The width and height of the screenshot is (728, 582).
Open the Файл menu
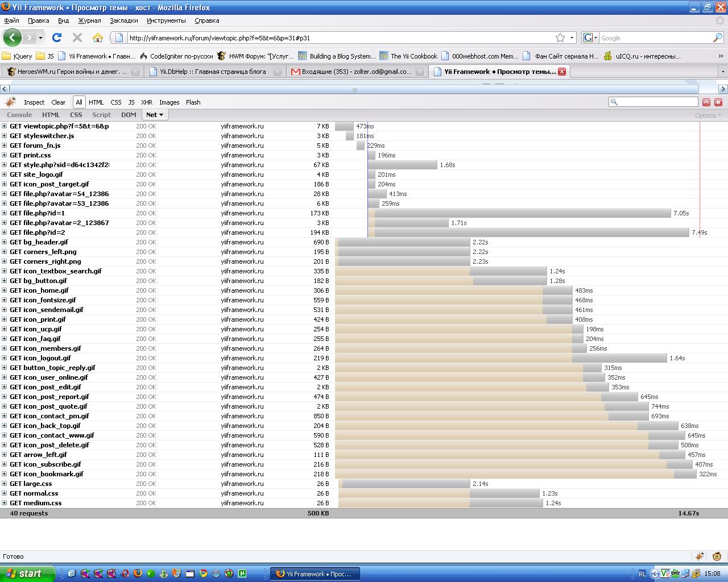[x=11, y=20]
